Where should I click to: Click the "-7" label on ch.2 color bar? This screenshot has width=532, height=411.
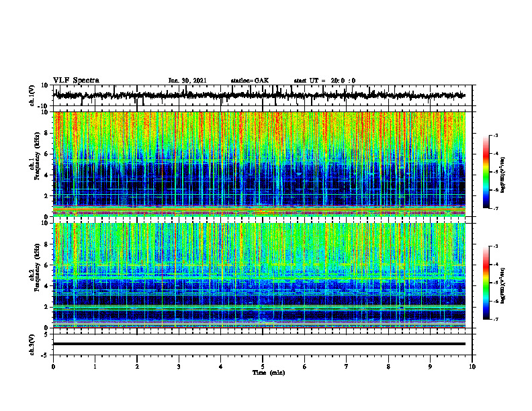point(495,319)
